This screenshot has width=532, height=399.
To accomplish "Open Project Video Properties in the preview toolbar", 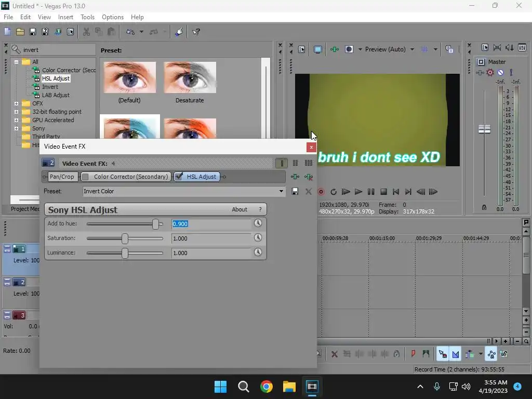I will (301, 49).
